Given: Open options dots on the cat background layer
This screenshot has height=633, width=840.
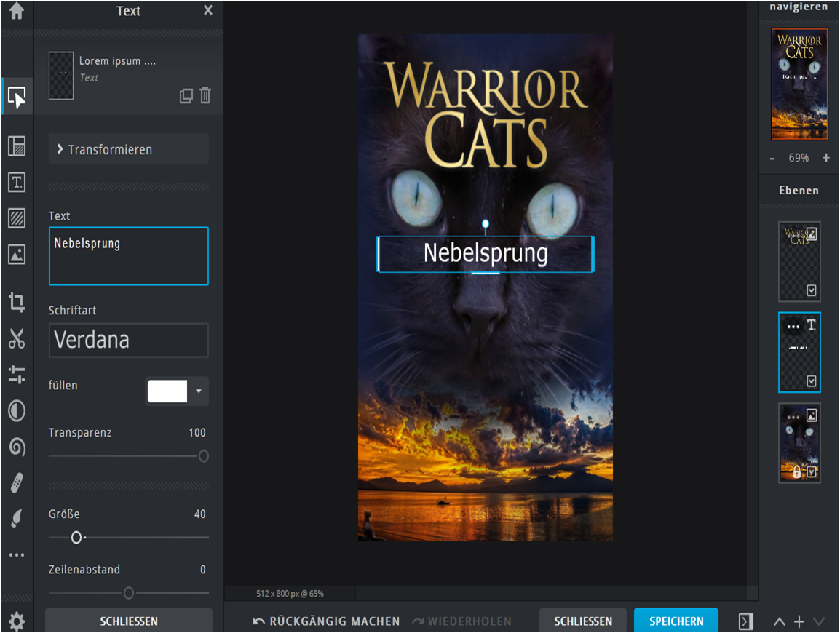Looking at the screenshot, I should point(793,417).
